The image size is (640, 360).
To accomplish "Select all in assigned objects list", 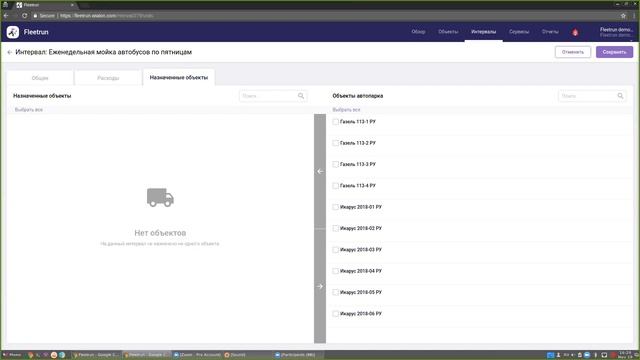I will tap(29, 109).
